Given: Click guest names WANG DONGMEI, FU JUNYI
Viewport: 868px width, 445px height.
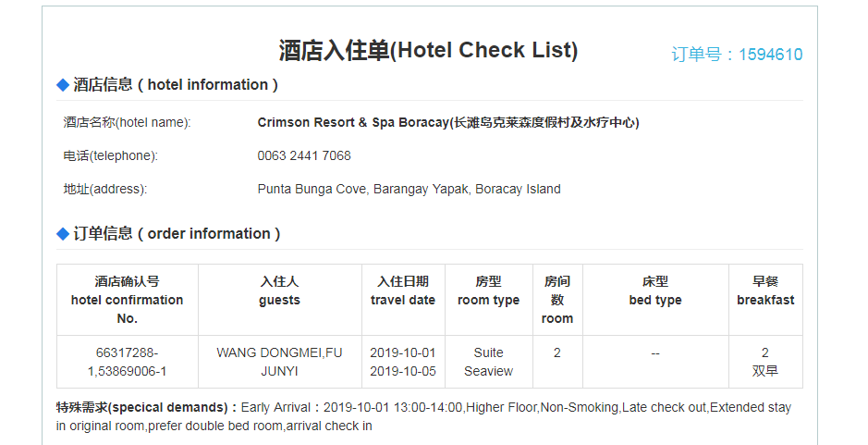Looking at the screenshot, I should pyautogui.click(x=279, y=362).
